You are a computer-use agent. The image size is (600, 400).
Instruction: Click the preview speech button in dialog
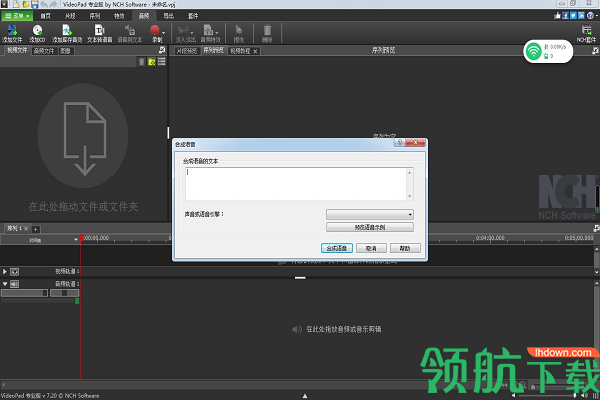click(370, 227)
